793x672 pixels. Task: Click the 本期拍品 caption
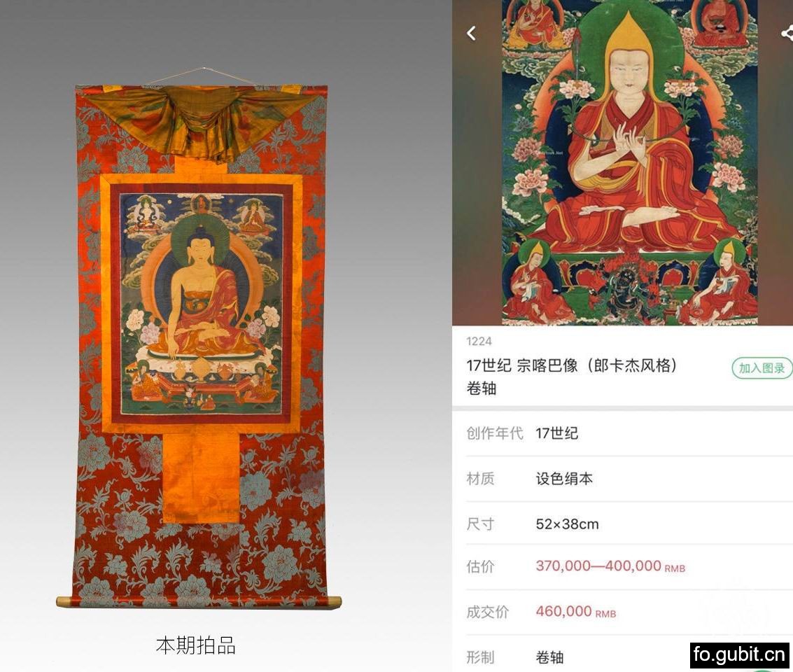click(x=196, y=645)
